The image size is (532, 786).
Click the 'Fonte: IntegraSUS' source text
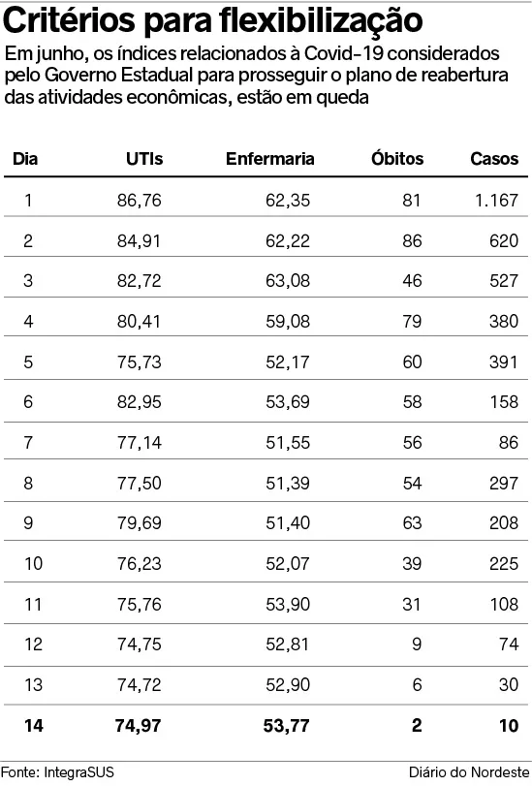point(57,772)
